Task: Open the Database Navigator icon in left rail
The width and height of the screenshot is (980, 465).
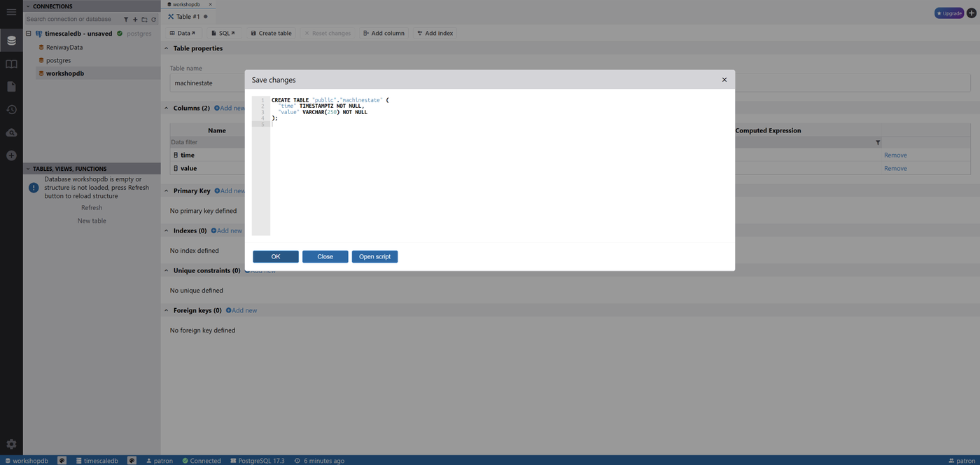Action: (11, 40)
